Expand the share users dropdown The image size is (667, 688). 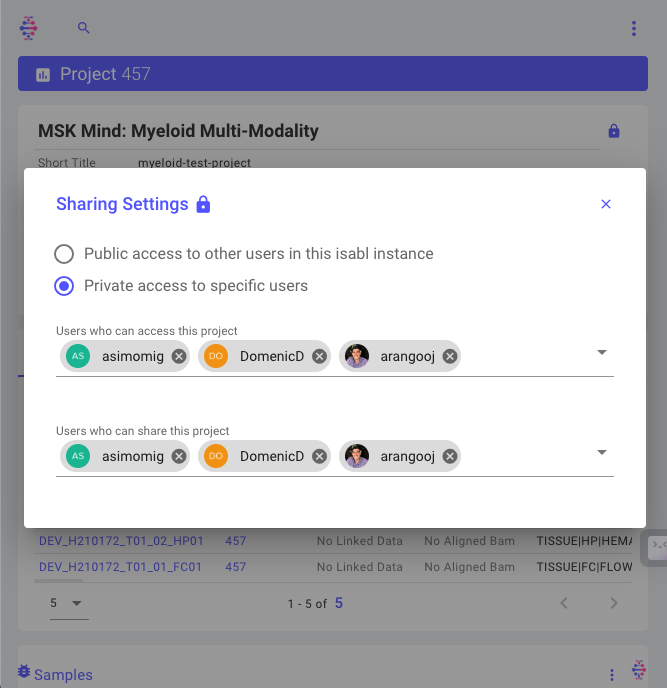pos(602,453)
